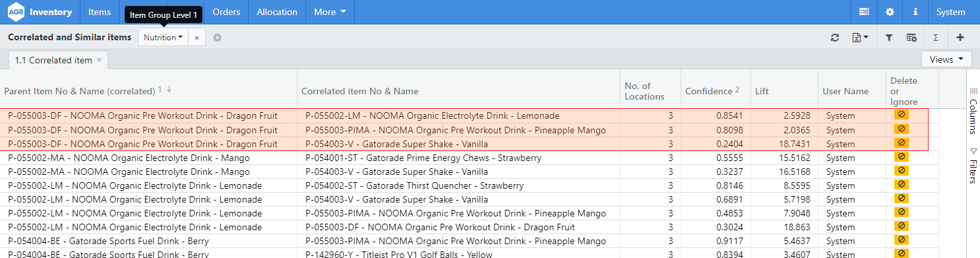980x258 pixels.
Task: Click the sigma aggregation icon
Action: [936, 38]
